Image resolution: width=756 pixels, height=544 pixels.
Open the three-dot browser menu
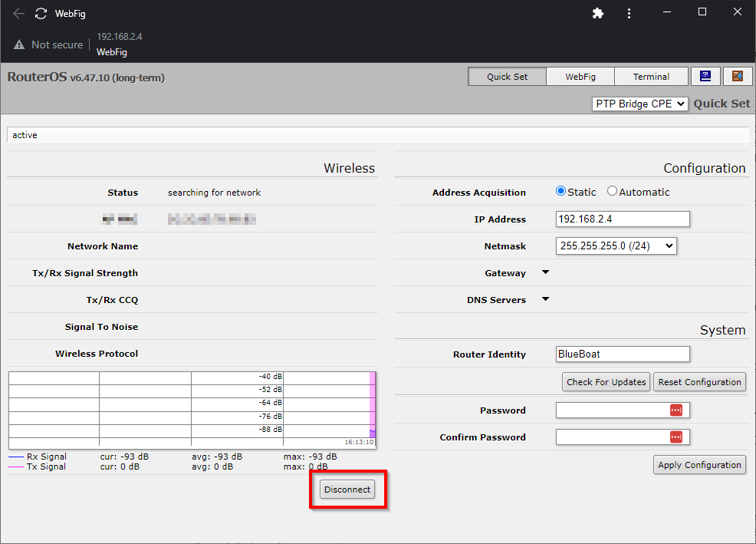[x=629, y=14]
